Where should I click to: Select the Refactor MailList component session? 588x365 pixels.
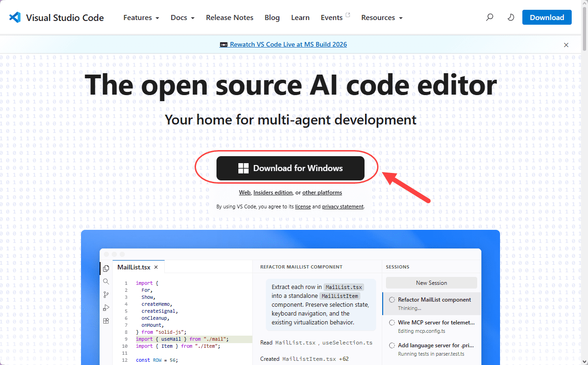pyautogui.click(x=432, y=303)
